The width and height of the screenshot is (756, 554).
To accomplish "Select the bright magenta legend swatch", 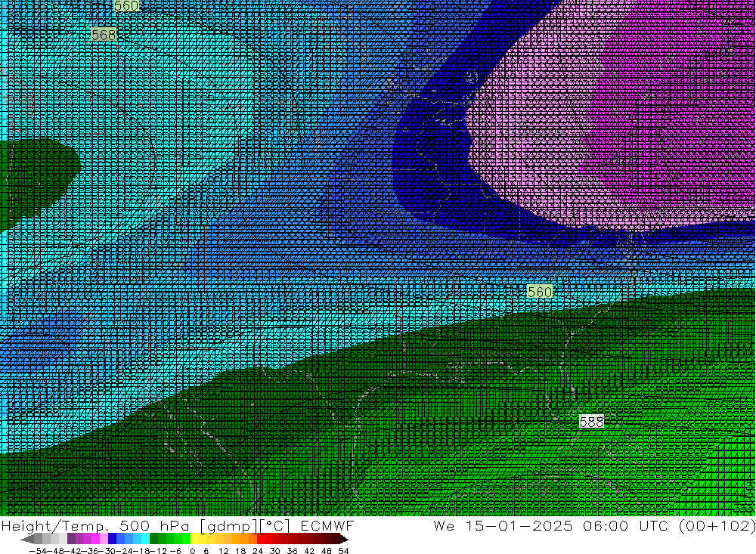I will (x=96, y=539).
